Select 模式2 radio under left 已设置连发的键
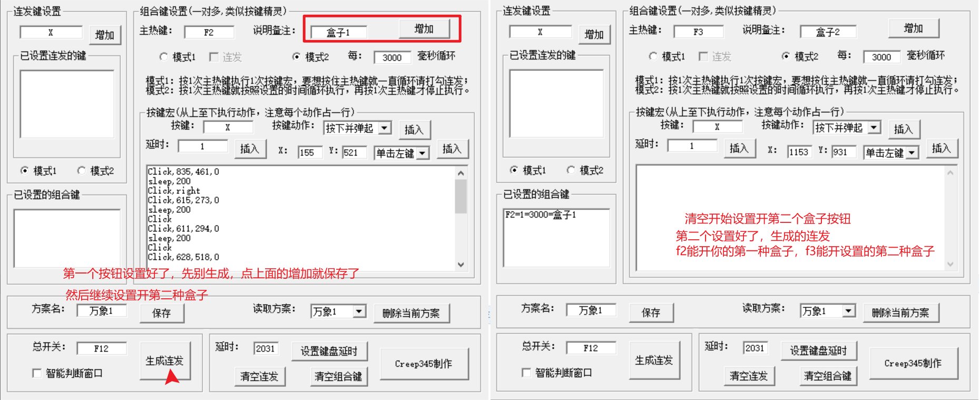The image size is (980, 400). [81, 170]
